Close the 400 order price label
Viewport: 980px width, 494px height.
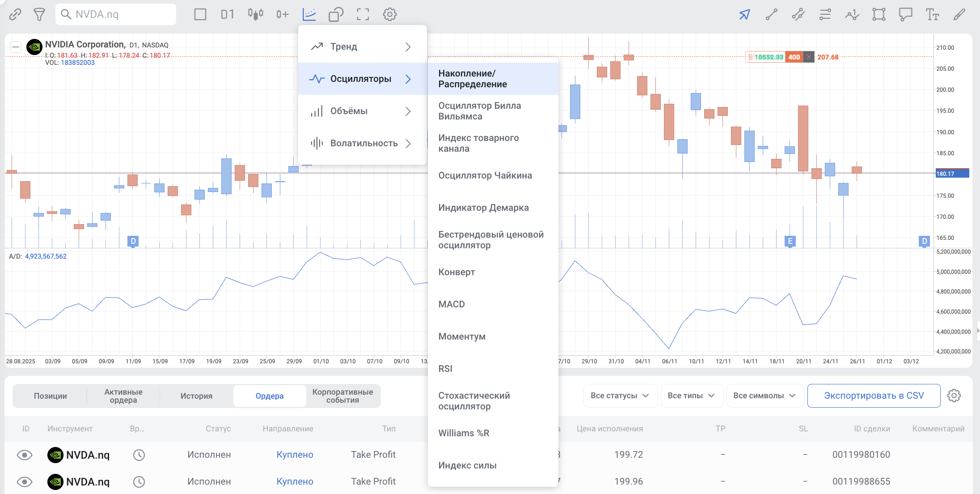(x=808, y=57)
